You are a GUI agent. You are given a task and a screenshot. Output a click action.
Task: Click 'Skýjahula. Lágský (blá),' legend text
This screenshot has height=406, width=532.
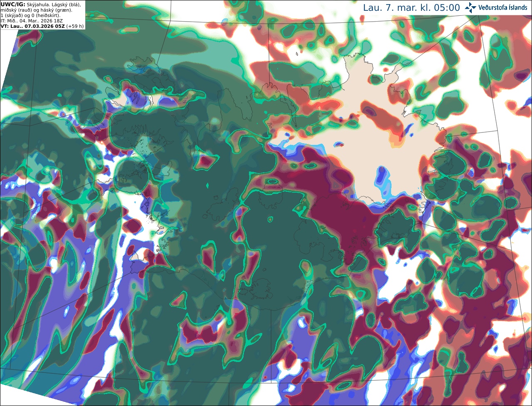coord(54,4)
